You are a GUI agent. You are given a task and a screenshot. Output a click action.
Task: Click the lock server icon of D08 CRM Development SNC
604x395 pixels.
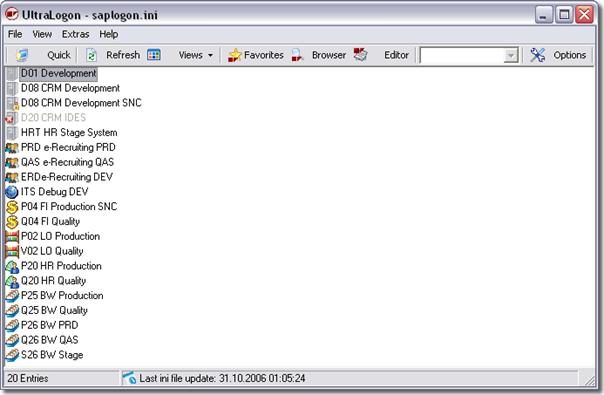[12, 103]
